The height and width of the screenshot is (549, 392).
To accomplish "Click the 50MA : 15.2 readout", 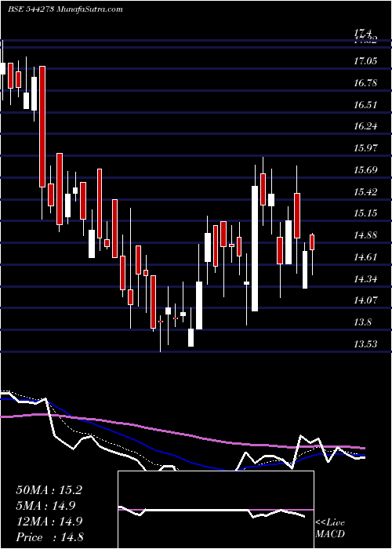I will [49, 490].
